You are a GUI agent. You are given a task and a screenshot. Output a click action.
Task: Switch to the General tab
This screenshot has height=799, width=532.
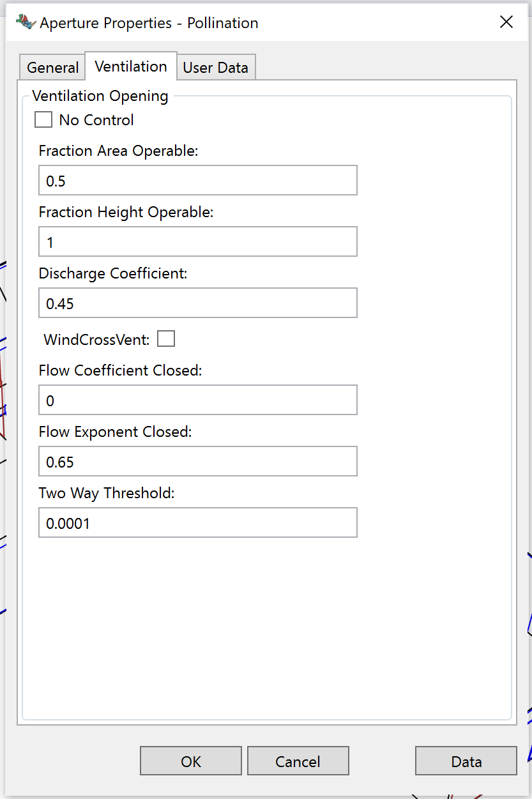coord(52,68)
